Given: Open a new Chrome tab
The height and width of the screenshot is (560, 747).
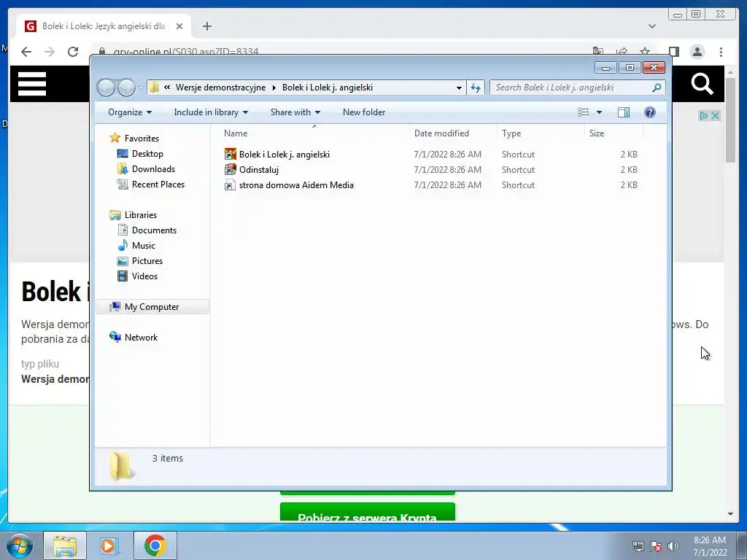Looking at the screenshot, I should (x=206, y=26).
